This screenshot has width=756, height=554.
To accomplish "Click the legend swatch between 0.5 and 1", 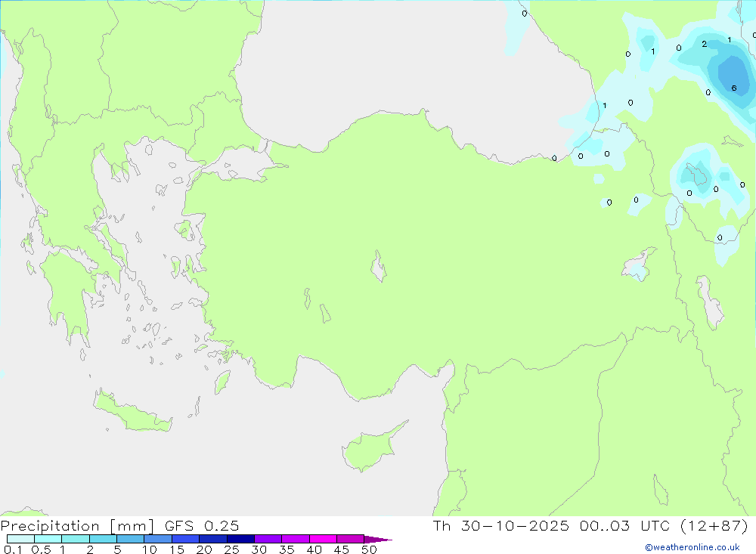I will tap(48, 539).
